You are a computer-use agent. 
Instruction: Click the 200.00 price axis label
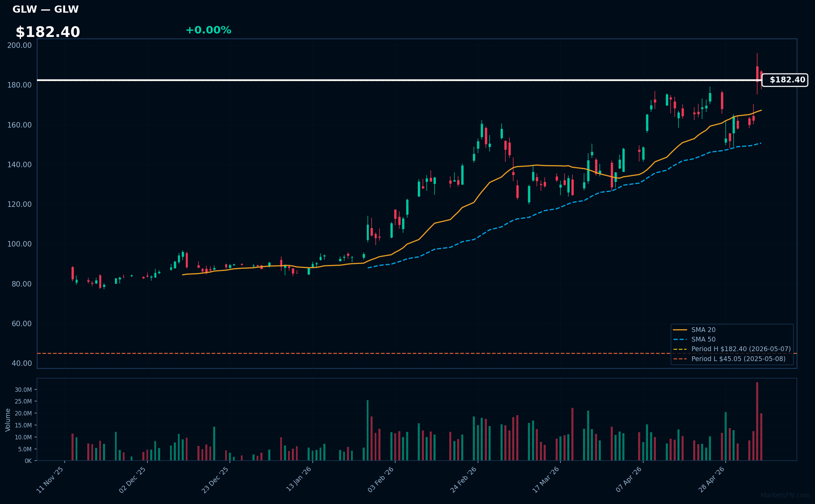click(20, 45)
